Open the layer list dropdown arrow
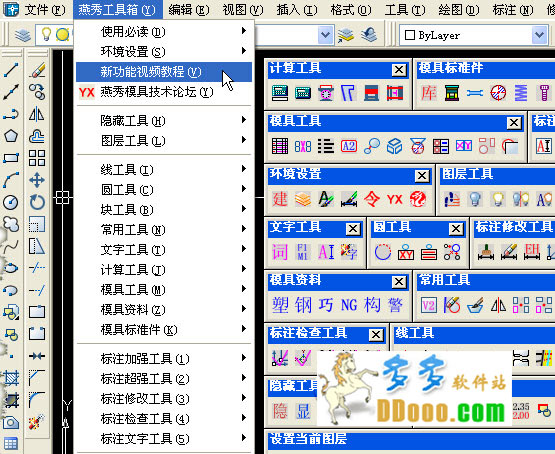555x454 pixels. tap(326, 35)
